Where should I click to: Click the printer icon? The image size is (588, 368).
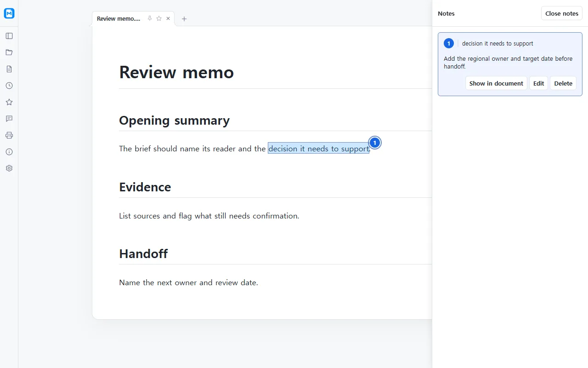pyautogui.click(x=9, y=135)
